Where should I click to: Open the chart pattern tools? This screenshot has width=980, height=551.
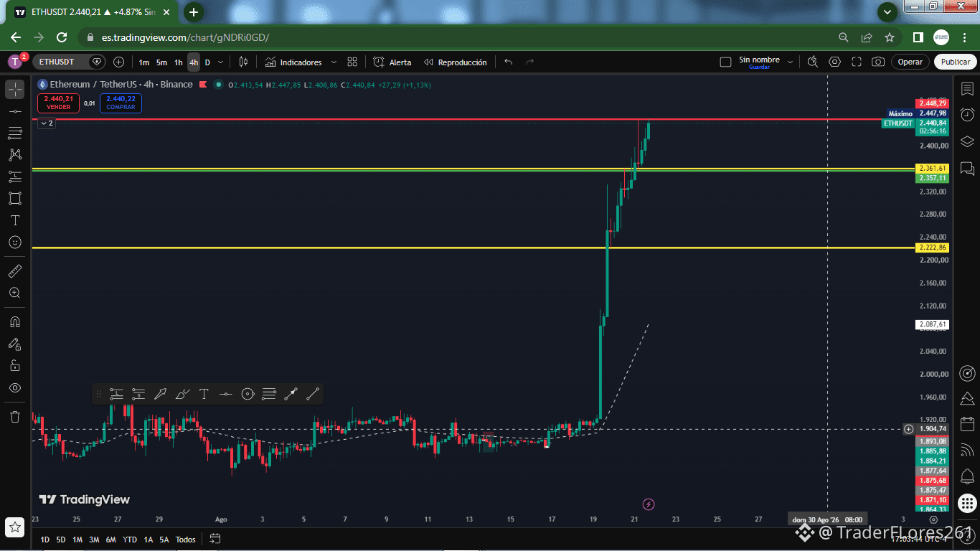point(15,154)
